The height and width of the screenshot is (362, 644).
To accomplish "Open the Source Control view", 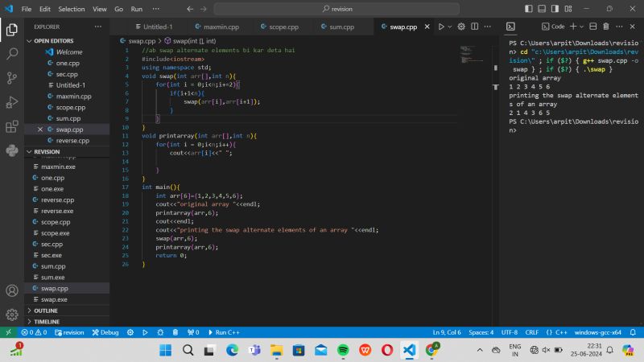I will point(12,78).
